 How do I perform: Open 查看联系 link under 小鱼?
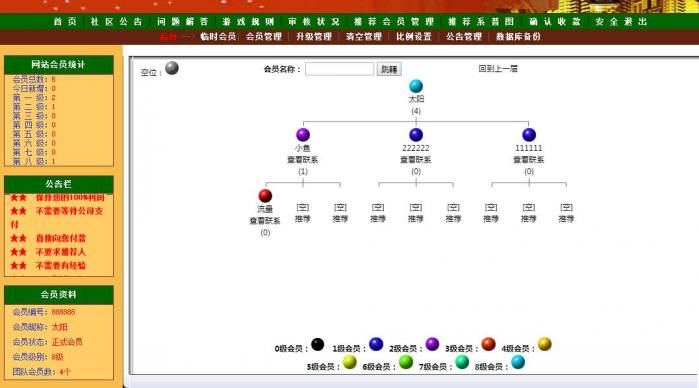[x=303, y=160]
